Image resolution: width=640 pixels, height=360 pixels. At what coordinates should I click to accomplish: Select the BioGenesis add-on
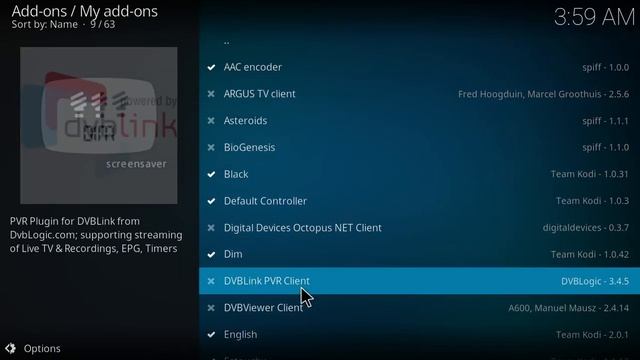tap(419, 147)
